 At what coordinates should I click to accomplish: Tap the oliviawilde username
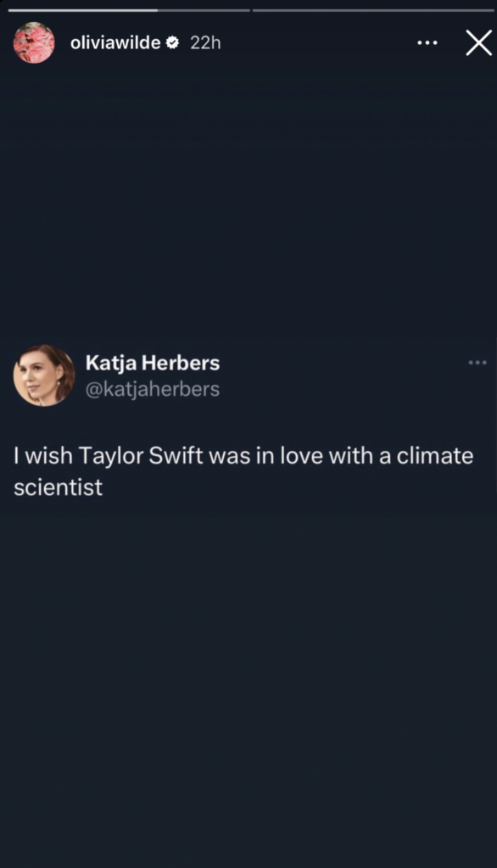(x=115, y=42)
